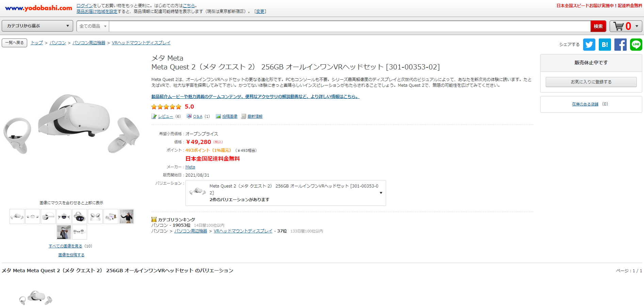Share the product via LINE
644x308 pixels.
(x=636, y=45)
